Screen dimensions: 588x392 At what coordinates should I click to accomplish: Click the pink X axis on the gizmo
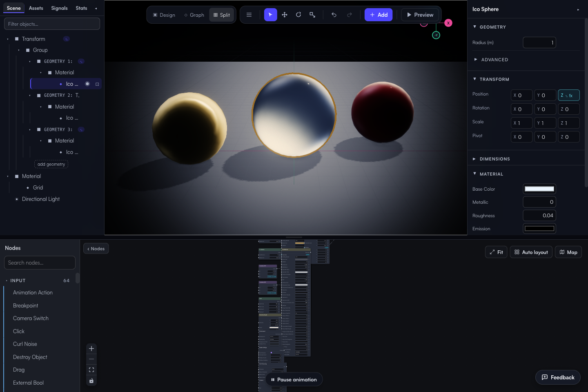click(448, 23)
